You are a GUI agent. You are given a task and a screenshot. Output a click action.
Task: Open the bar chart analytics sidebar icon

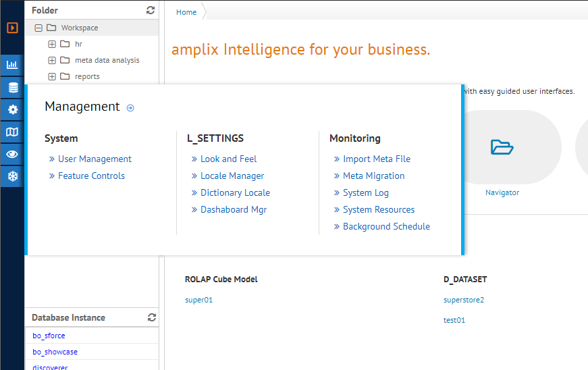coord(12,65)
